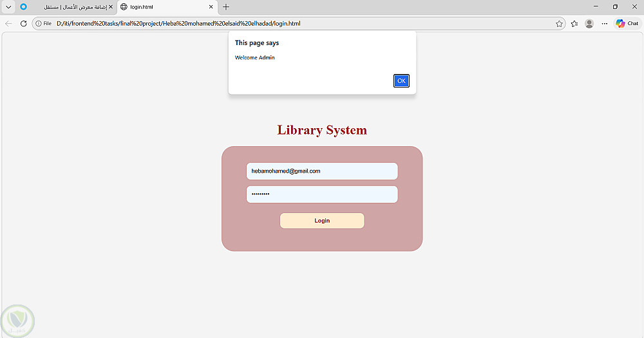Click the 'This page says' dialog title
644x338 pixels.
click(257, 42)
